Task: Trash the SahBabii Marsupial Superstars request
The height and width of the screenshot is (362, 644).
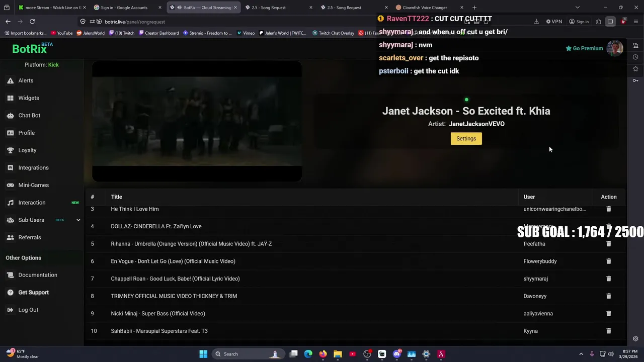Action: [608, 331]
